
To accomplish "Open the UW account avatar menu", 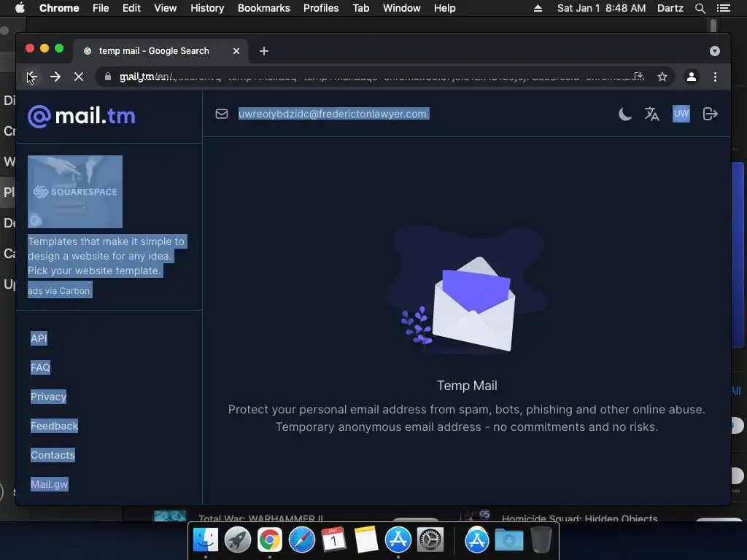I will 681,114.
